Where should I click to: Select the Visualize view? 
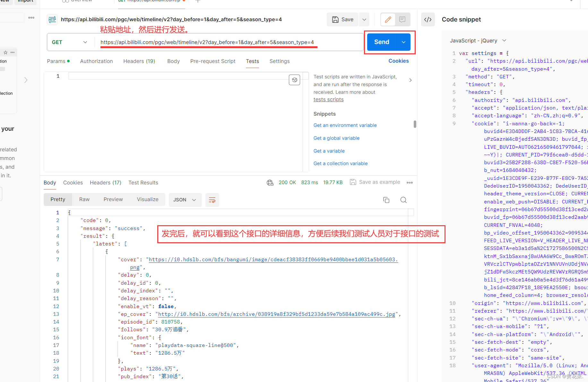coord(148,200)
